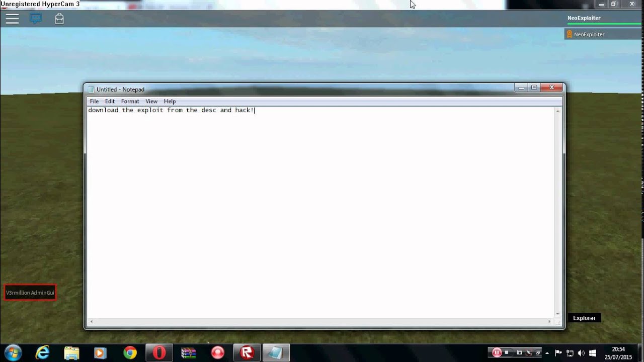Click the Windows logo tray icon

[x=592, y=353]
